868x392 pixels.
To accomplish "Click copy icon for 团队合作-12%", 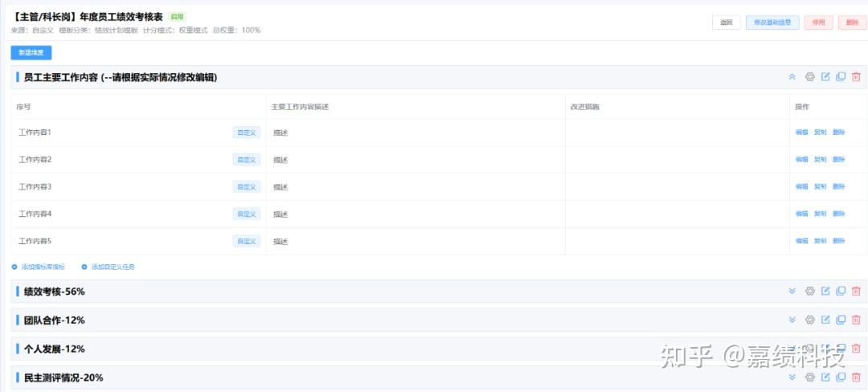I will click(841, 320).
